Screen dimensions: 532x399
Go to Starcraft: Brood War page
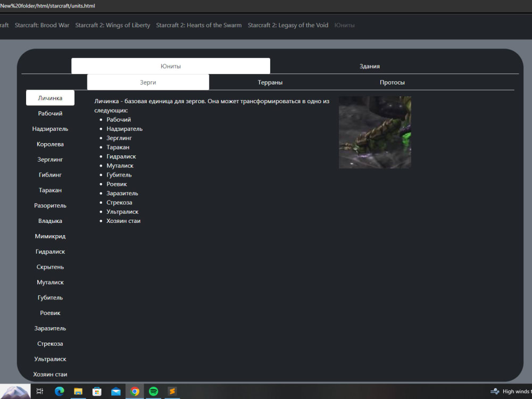(42, 25)
